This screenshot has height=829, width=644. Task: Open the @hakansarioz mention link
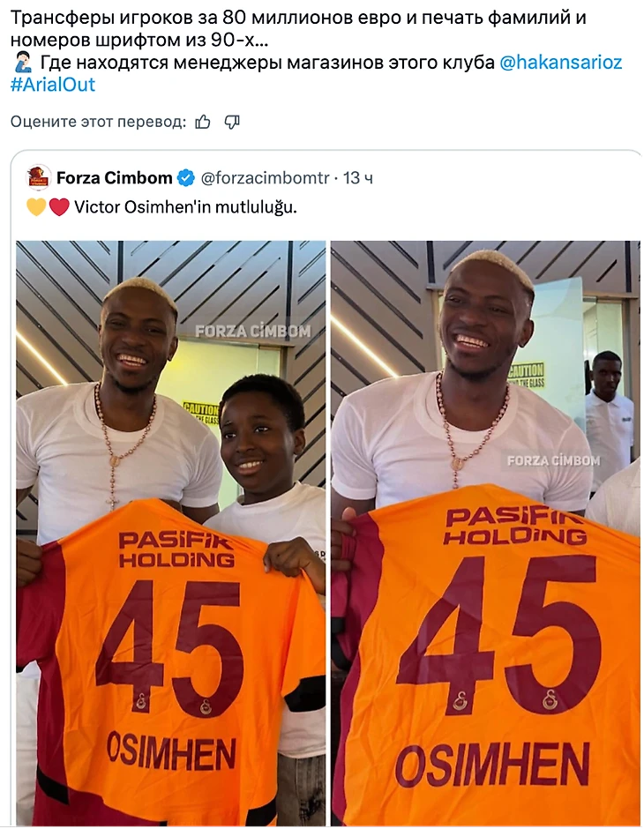click(x=560, y=63)
